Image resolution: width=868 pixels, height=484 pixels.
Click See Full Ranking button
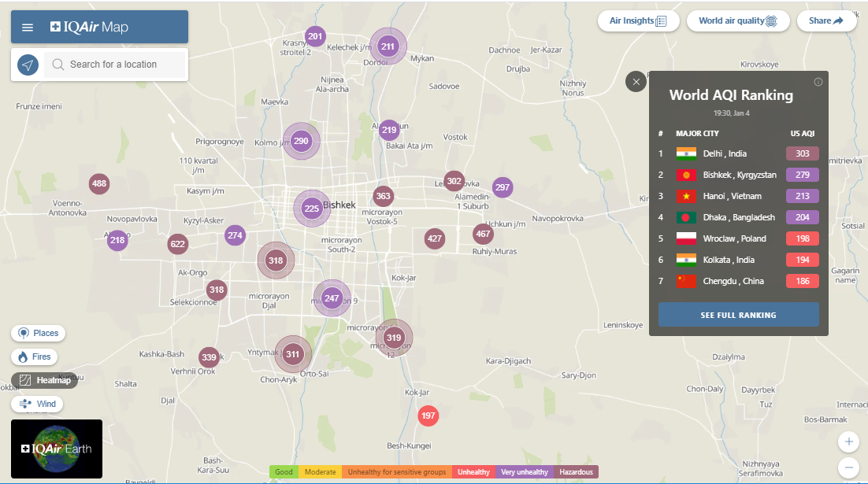point(738,315)
